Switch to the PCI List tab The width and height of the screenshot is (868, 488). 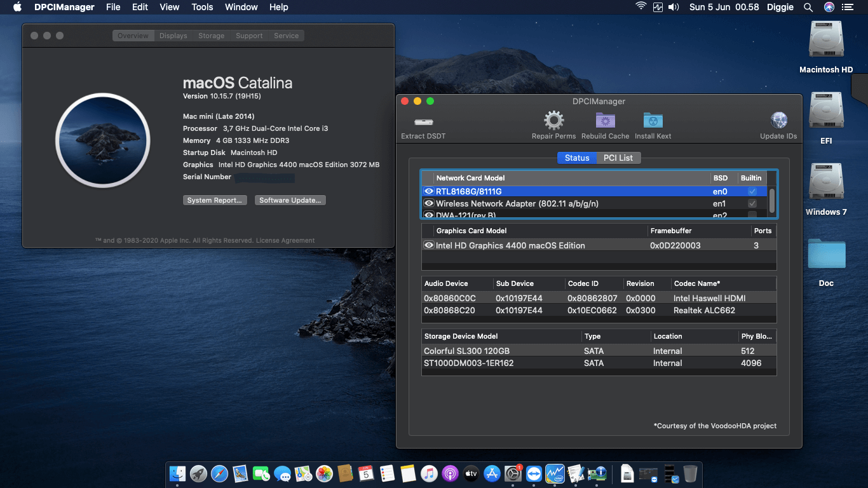click(618, 158)
